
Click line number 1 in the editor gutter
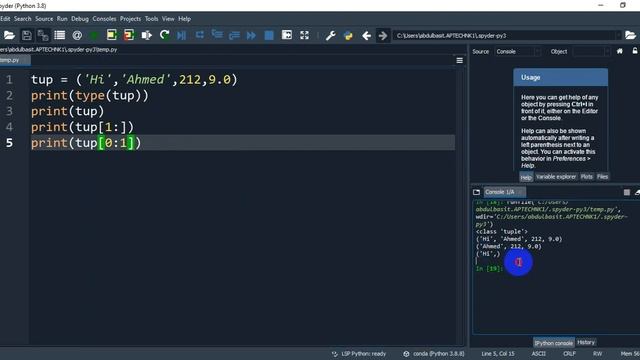[9, 80]
